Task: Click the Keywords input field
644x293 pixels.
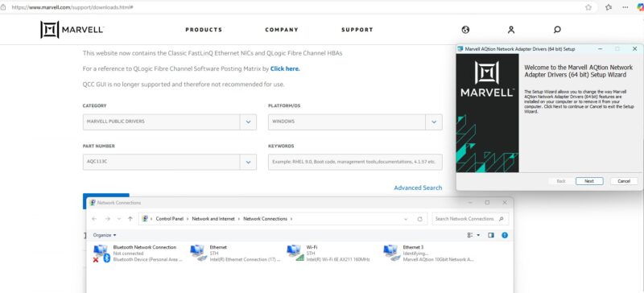Action: click(355, 162)
